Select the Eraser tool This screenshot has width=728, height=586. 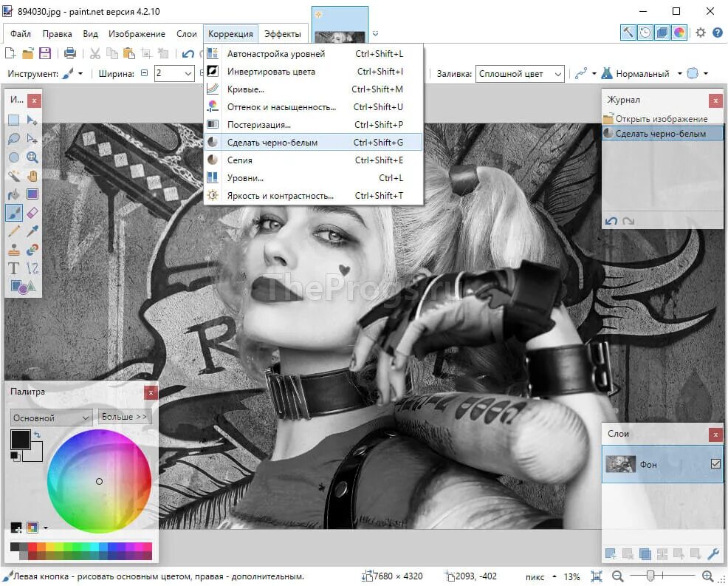pyautogui.click(x=32, y=213)
